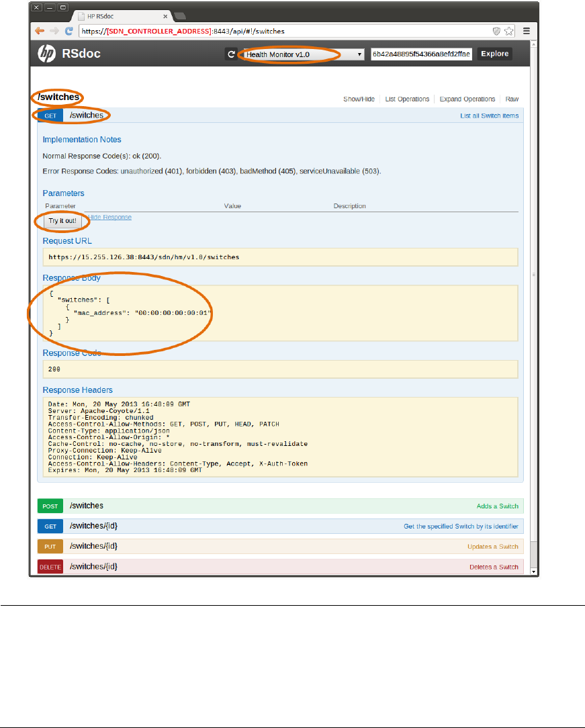Screen dimensions: 585x728
Task: Click List all Switch Items link
Action: [490, 116]
